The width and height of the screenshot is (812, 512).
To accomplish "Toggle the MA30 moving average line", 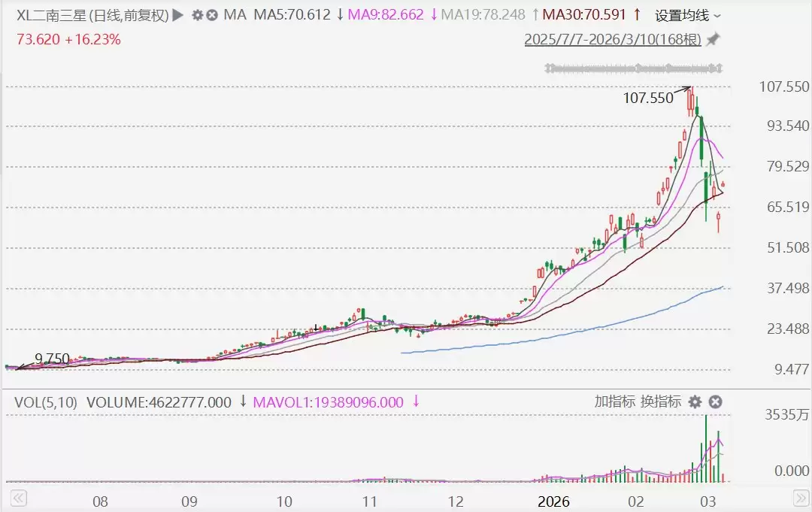I will click(584, 15).
